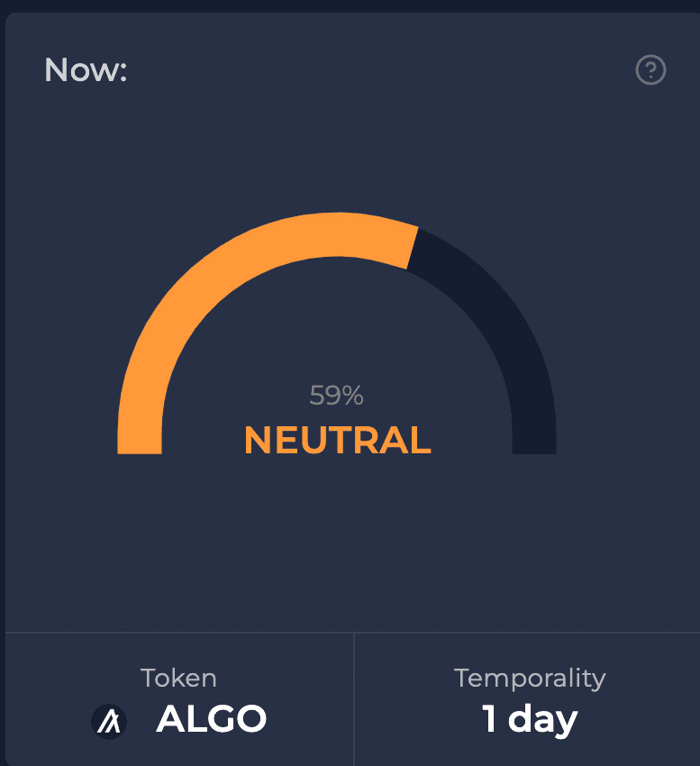
Task: Click where orange arc meets dark arc
Action: click(413, 248)
